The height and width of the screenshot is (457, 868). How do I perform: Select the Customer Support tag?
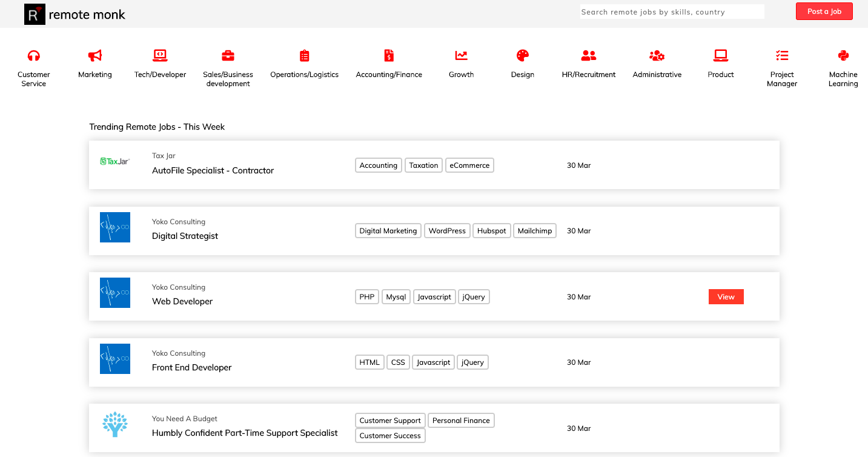[x=390, y=421]
